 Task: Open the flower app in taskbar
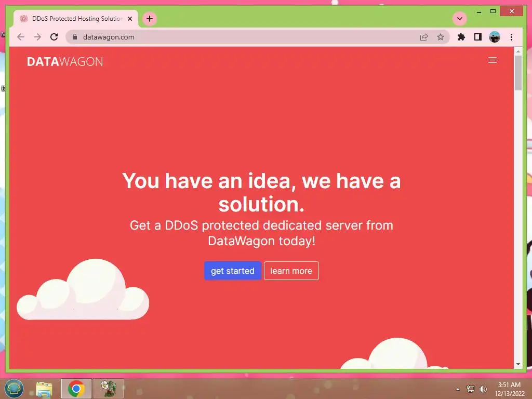click(x=109, y=389)
